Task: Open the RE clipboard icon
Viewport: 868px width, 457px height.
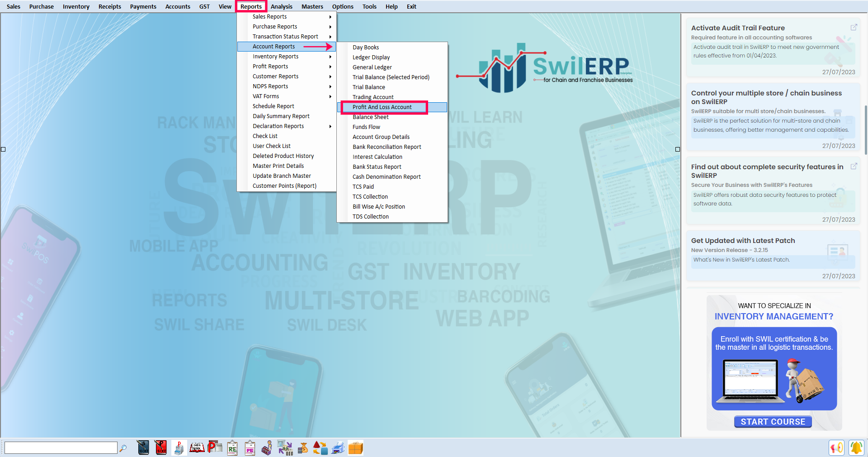Action: pos(232,447)
